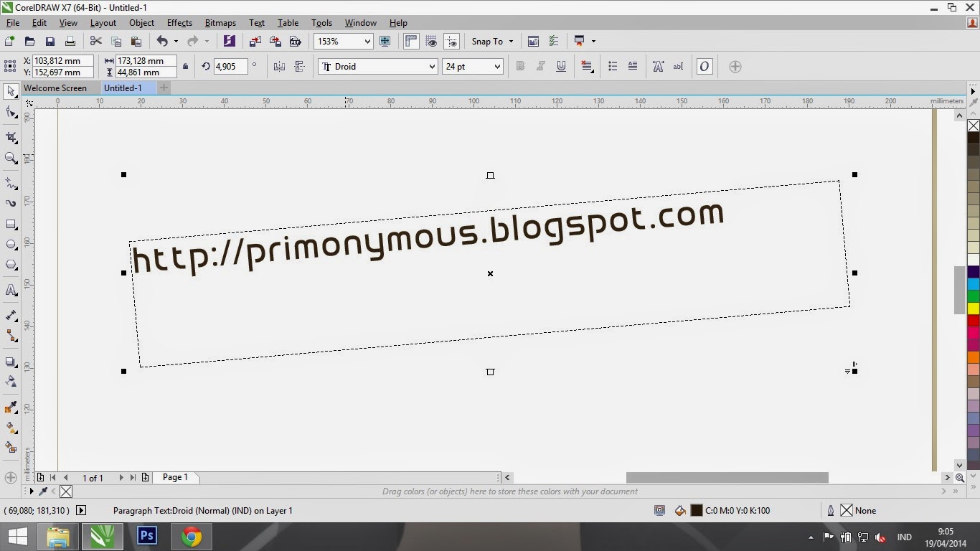The image size is (980, 551).
Task: Activate the Zoom tool in the toolbox
Action: [x=11, y=158]
